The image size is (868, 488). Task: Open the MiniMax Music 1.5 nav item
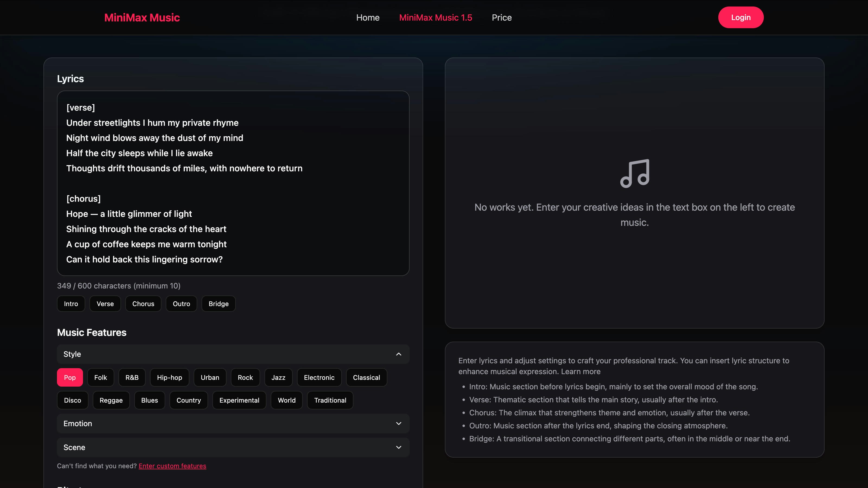(x=435, y=18)
